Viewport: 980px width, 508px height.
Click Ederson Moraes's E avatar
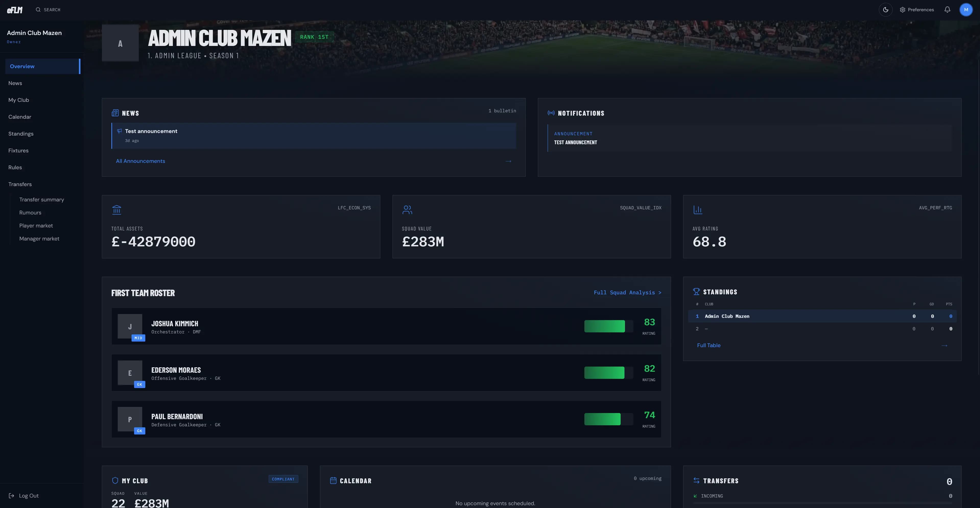coord(130,373)
